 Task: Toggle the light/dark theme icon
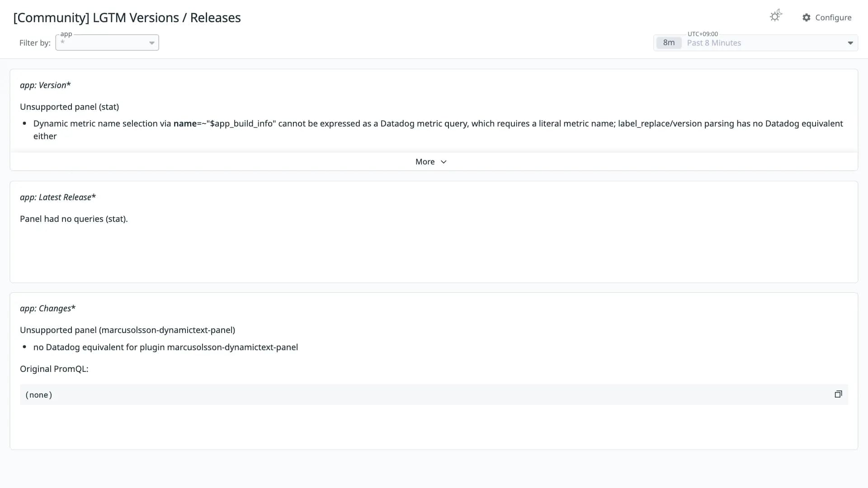775,16
